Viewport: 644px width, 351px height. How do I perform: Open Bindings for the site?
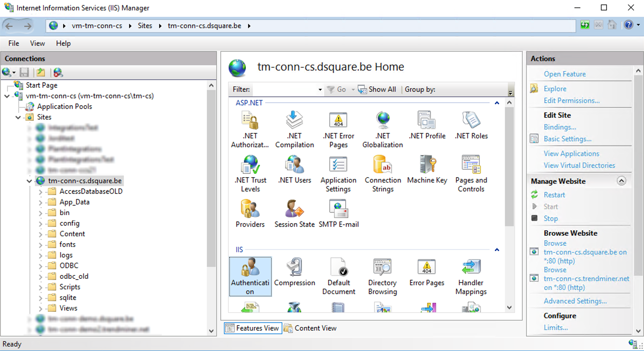click(560, 127)
